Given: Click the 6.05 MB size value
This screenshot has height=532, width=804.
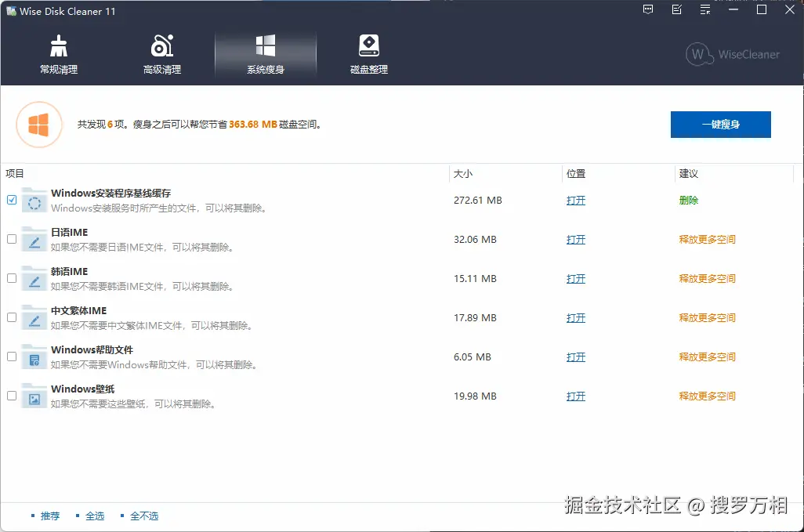Looking at the screenshot, I should pos(473,357).
